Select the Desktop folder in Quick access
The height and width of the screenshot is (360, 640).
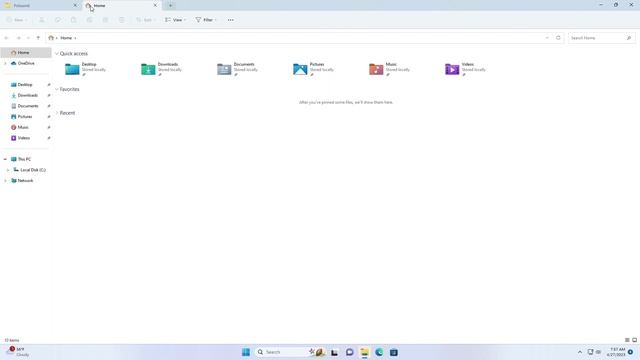[x=86, y=69]
